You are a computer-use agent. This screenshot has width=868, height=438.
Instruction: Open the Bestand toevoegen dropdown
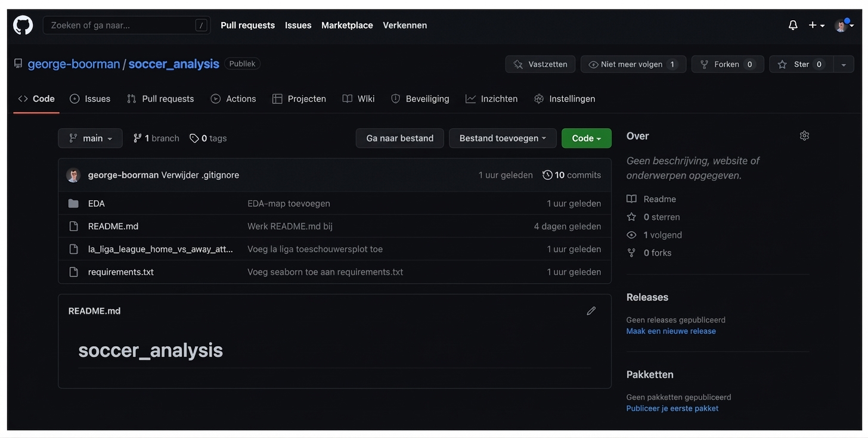click(x=502, y=138)
